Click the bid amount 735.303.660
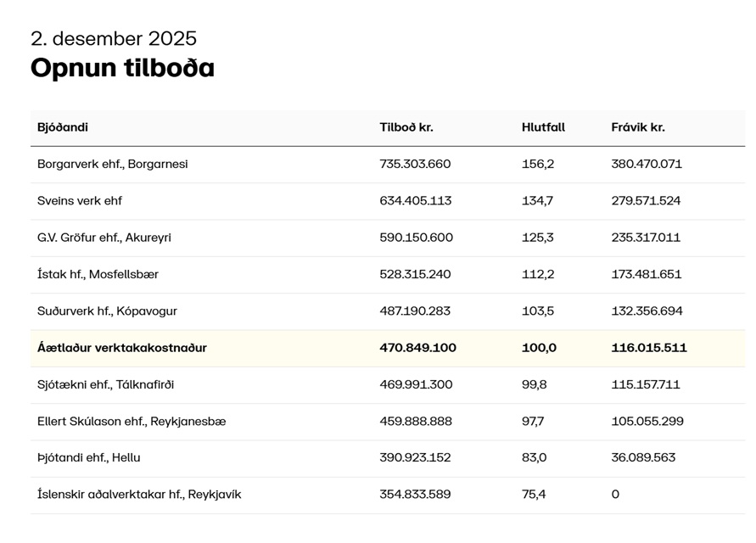 coord(415,164)
